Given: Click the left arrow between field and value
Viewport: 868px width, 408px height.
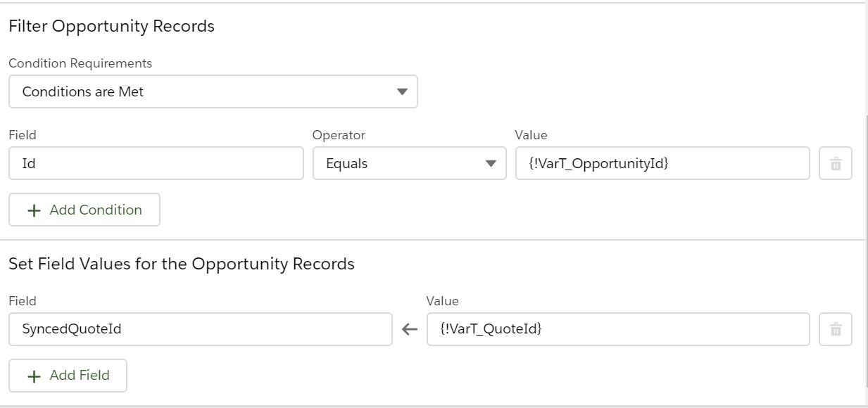Looking at the screenshot, I should click(x=410, y=330).
